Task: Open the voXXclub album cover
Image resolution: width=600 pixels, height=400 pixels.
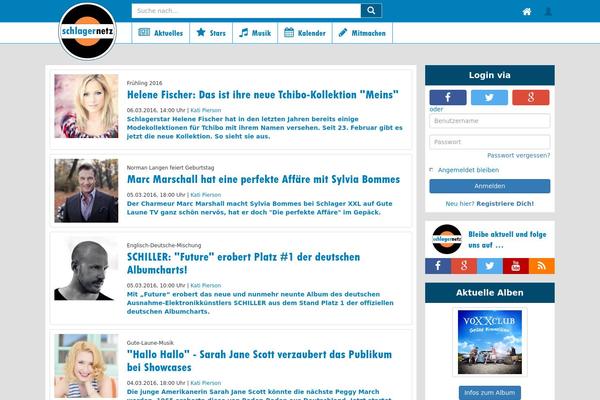Action: point(489,342)
